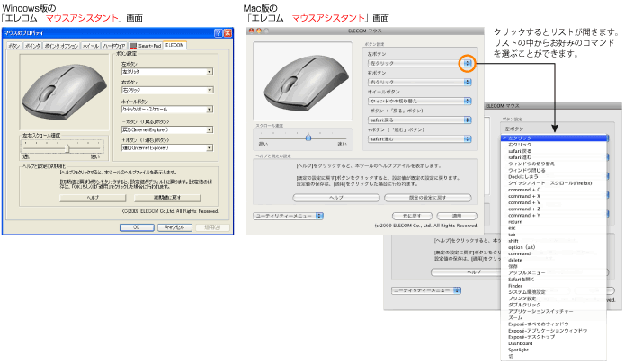The image size is (625, 364).
Task: Click the ヘルプ button in Windows dialog
Action: point(93,198)
